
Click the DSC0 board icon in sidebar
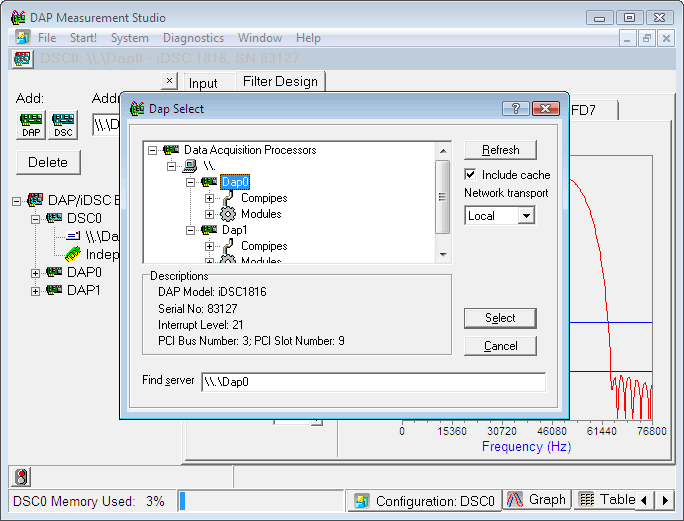[x=54, y=218]
